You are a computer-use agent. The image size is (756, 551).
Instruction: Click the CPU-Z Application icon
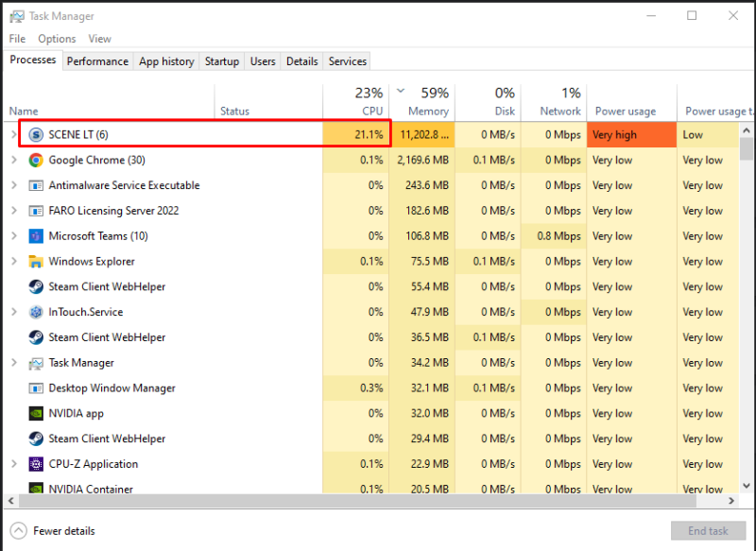point(36,464)
